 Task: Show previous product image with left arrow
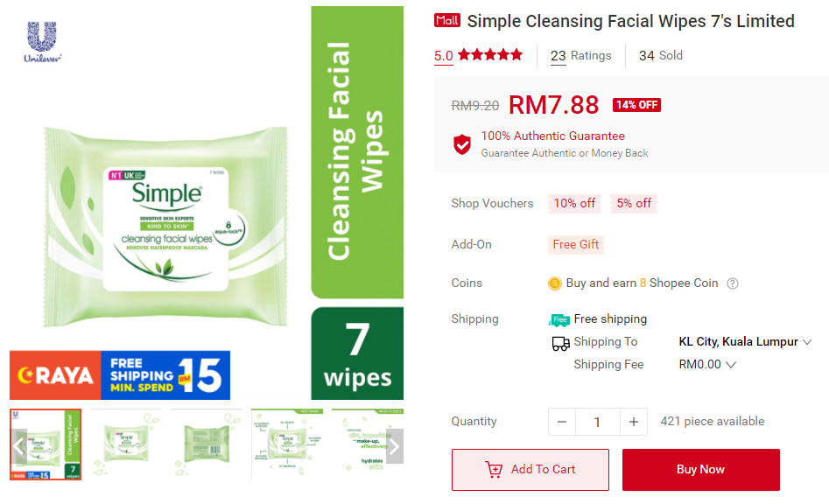pyautogui.click(x=18, y=446)
